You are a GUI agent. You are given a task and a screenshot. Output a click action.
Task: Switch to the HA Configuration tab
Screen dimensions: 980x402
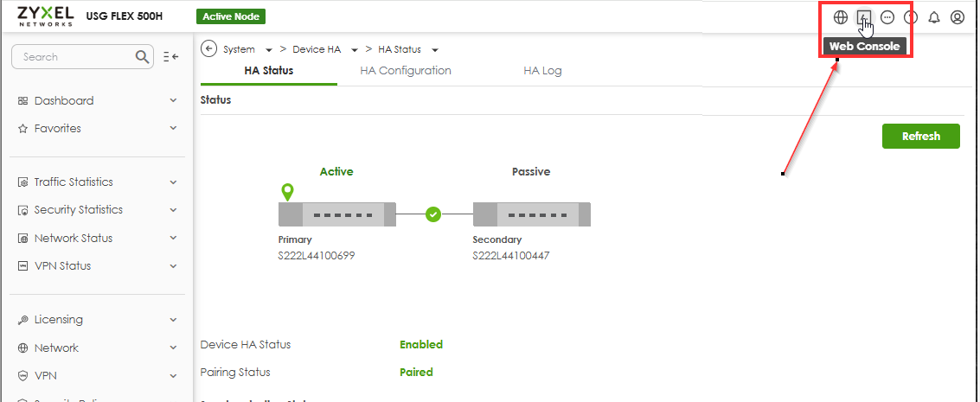(x=406, y=71)
